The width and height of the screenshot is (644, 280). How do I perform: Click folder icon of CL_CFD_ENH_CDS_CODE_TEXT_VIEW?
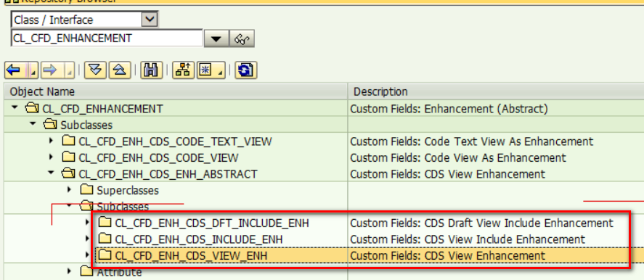(x=69, y=141)
